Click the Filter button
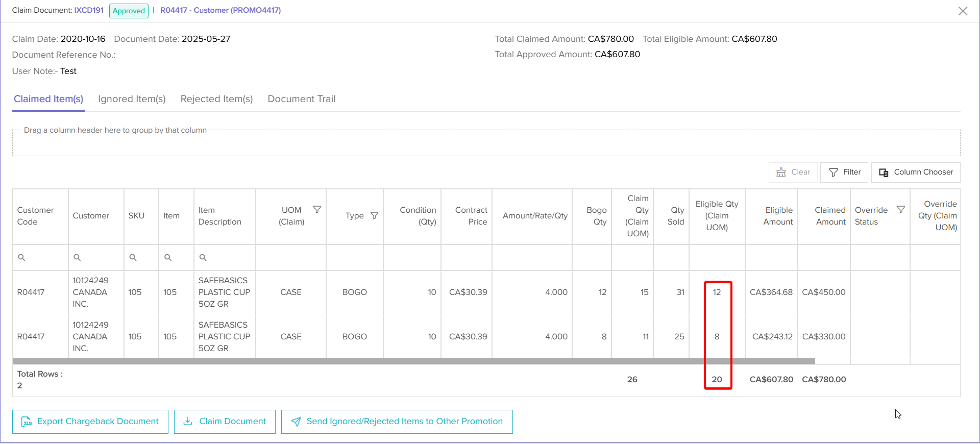980x444 pixels. tap(845, 172)
